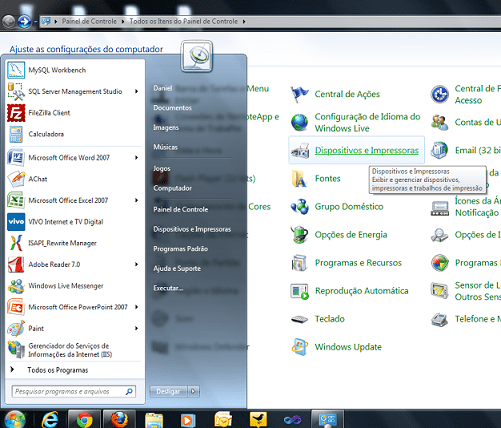Open Computador in Start menu
501x428 pixels.
click(x=172, y=188)
